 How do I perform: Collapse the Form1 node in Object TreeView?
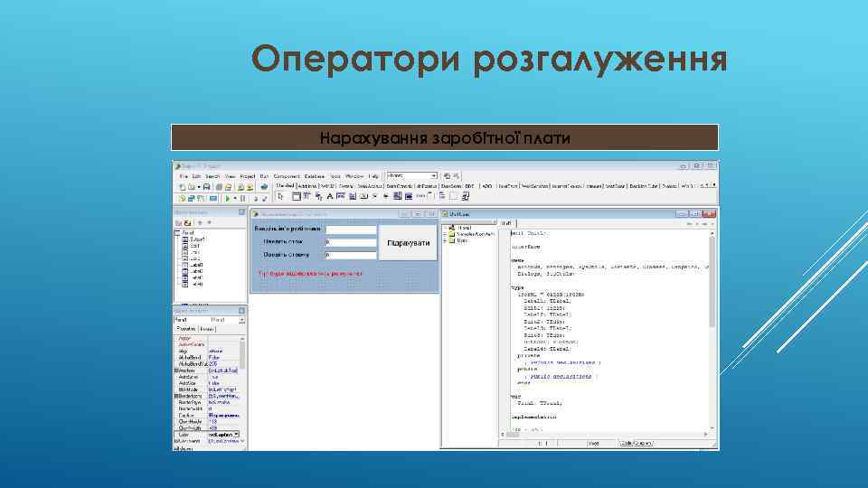pos(177,233)
